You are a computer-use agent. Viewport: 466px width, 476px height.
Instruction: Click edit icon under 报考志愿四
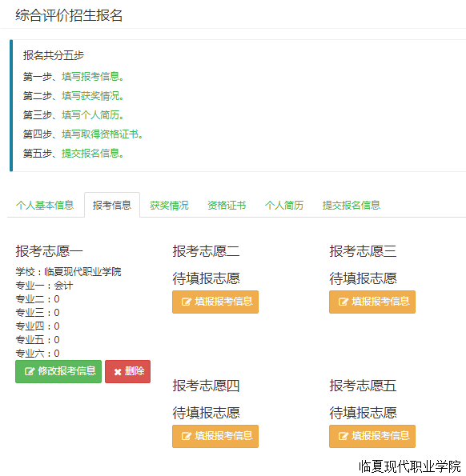pyautogui.click(x=187, y=436)
